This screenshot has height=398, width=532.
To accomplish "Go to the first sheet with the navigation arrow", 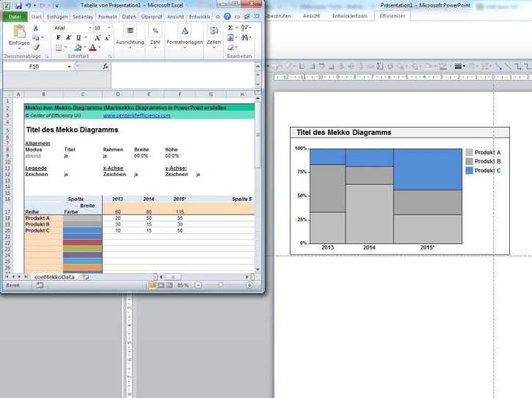I will (x=7, y=277).
